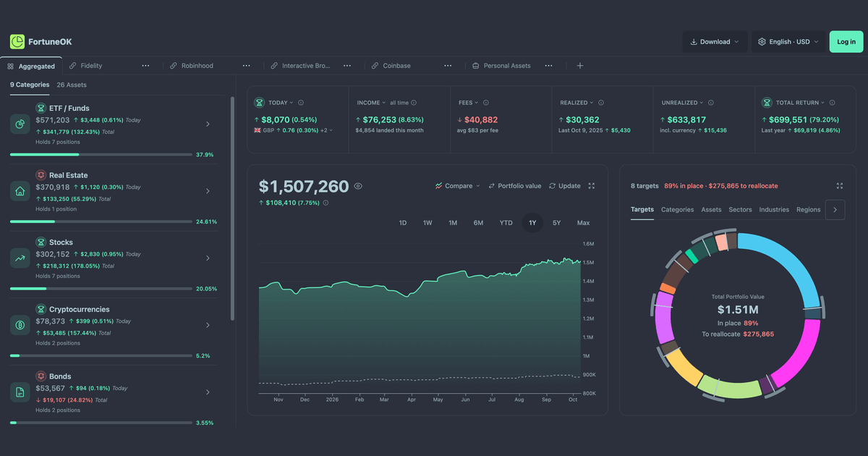Open the Coinbase tab's three-dot options menu
This screenshot has height=456, width=868.
coord(448,66)
